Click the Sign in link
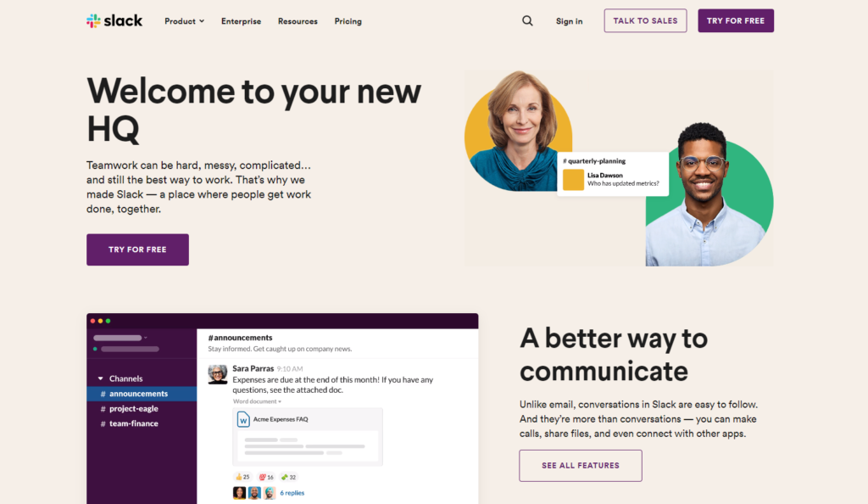 tap(569, 21)
